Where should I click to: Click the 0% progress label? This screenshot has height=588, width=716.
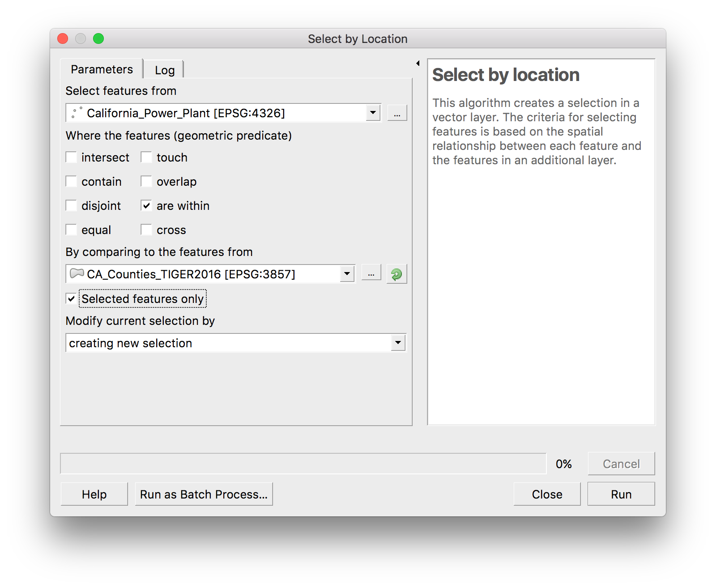pyautogui.click(x=563, y=464)
